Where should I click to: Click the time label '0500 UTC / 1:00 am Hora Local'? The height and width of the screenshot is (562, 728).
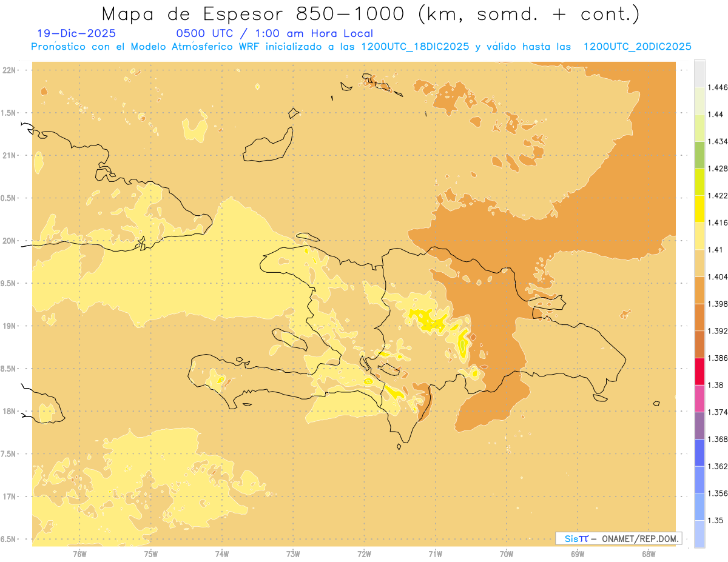274,33
